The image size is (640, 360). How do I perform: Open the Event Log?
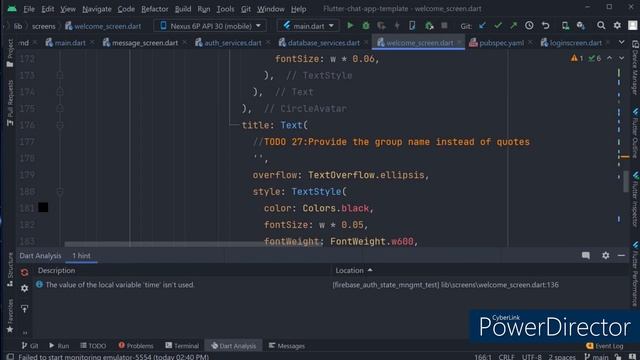(x=604, y=346)
